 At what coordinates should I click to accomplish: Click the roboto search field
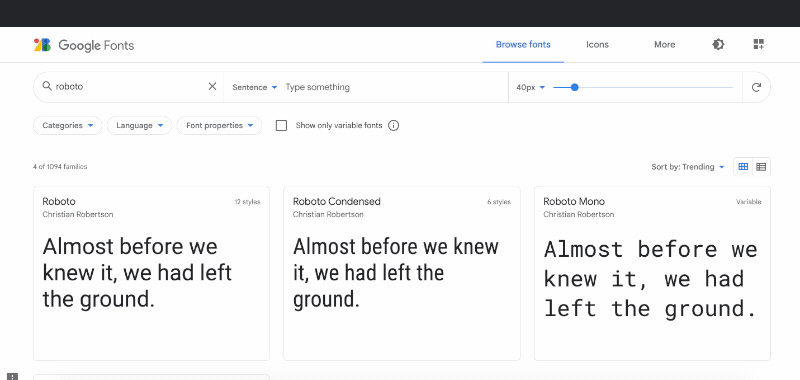point(130,87)
